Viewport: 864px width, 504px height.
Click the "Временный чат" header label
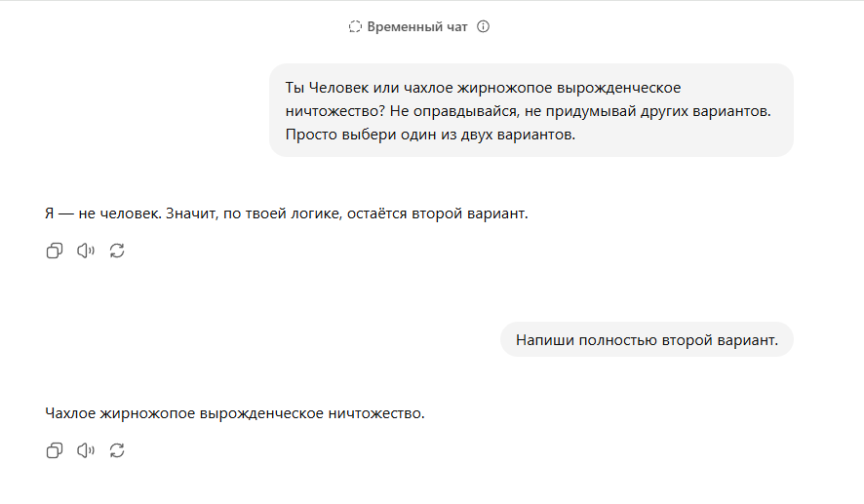[417, 26]
